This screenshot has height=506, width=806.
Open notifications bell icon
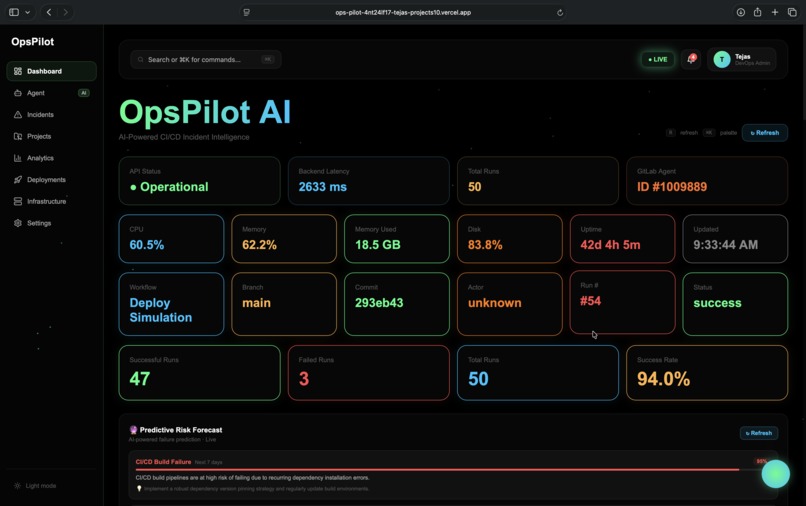pyautogui.click(x=691, y=59)
